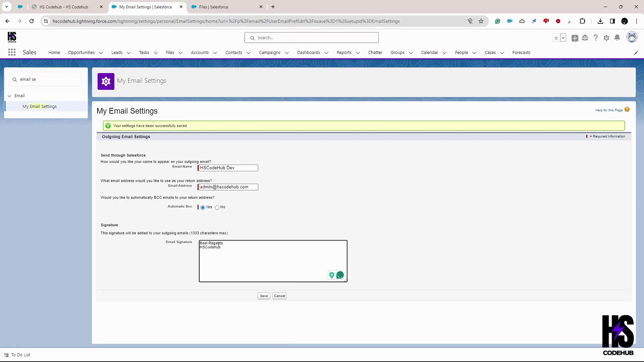The height and width of the screenshot is (362, 644).
Task: Save the email settings
Action: tap(264, 296)
